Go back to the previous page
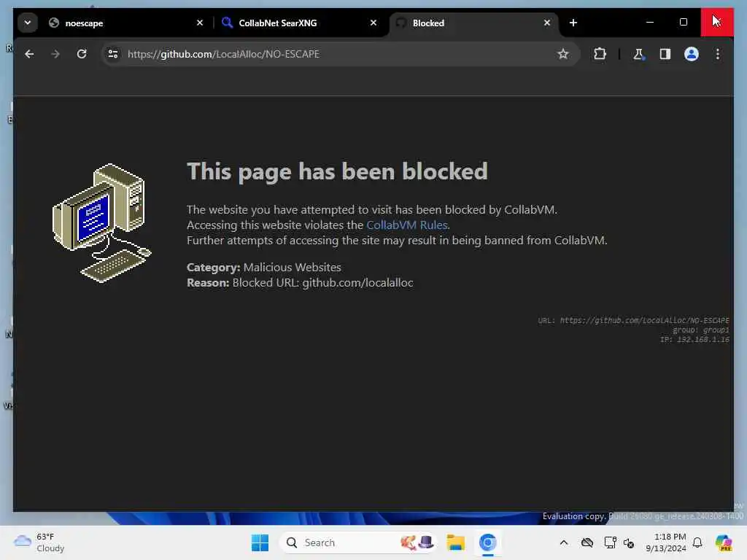 point(29,54)
